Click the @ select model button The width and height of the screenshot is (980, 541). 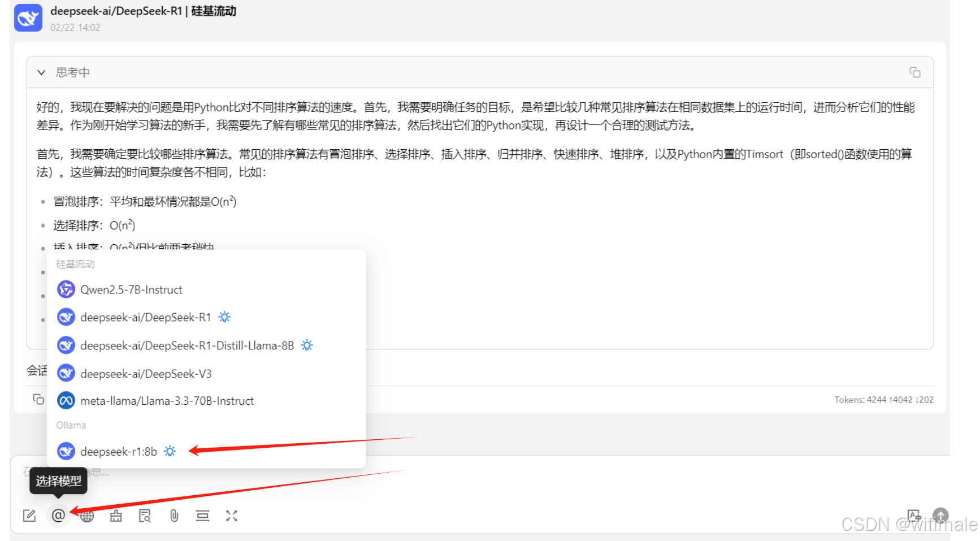click(58, 516)
